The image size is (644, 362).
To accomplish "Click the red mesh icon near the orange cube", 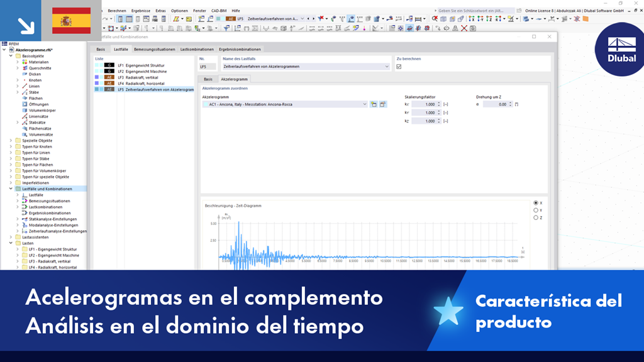I will [x=577, y=19].
